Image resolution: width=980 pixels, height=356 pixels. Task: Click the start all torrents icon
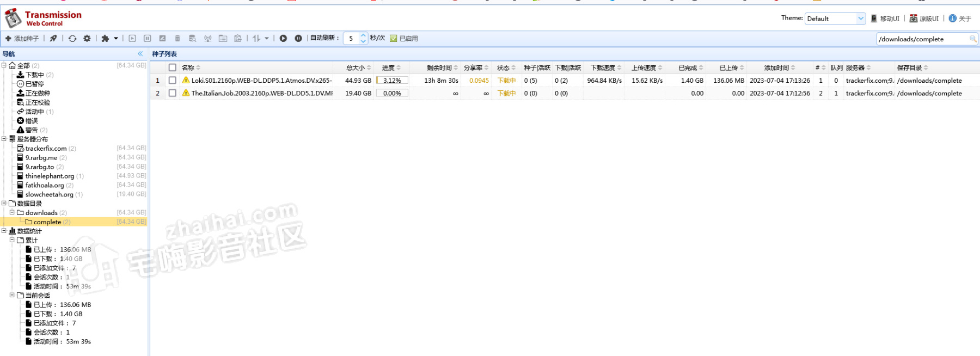tap(283, 39)
